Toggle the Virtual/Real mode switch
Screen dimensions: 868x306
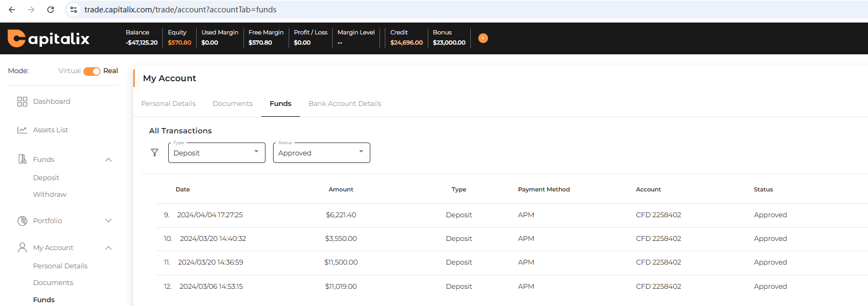tap(92, 72)
